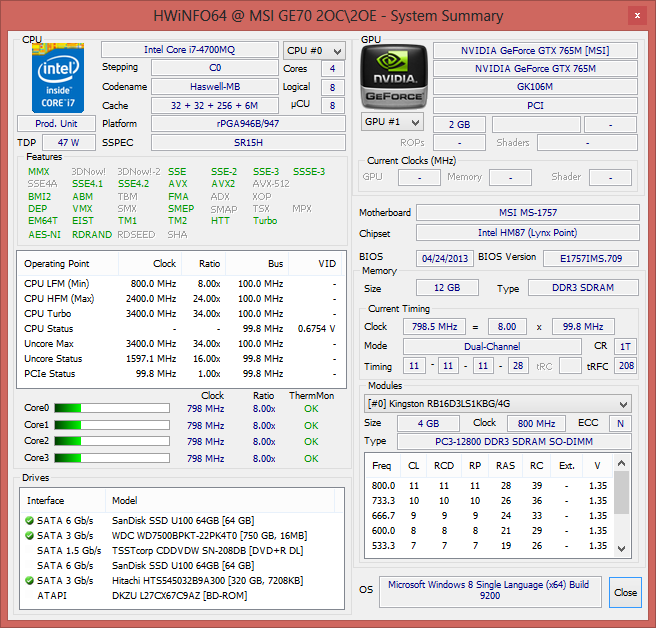Select the Uncore Status row
656x628 pixels.
pyautogui.click(x=180, y=359)
